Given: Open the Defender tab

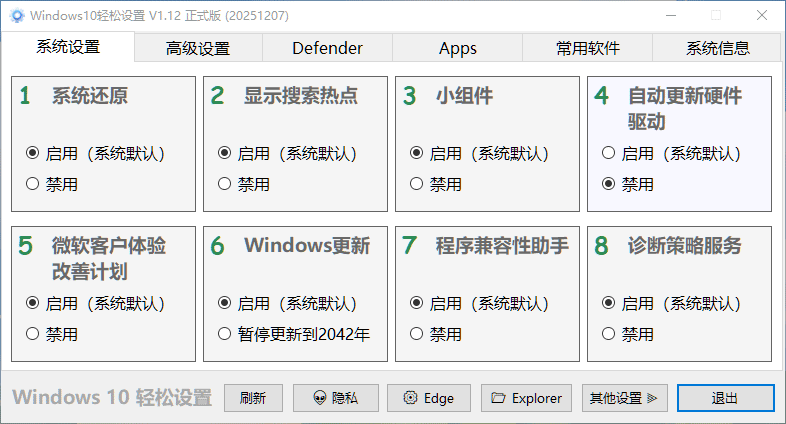Looking at the screenshot, I should 327,48.
